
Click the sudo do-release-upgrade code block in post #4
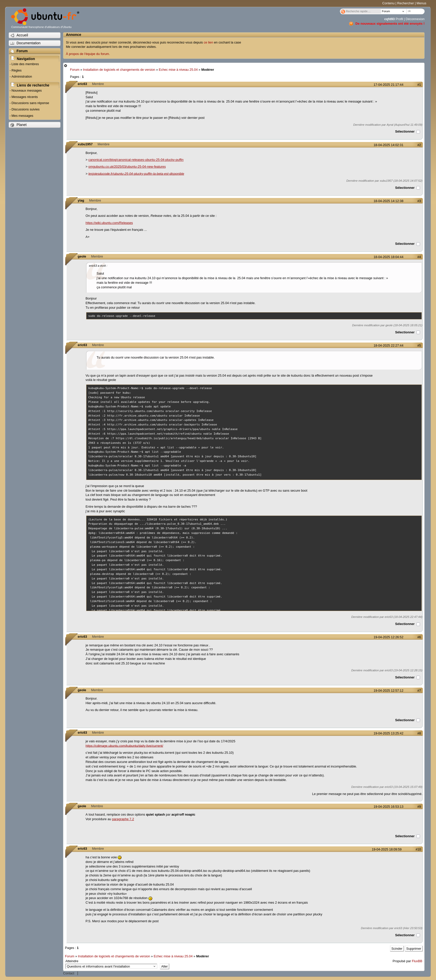coord(254,316)
